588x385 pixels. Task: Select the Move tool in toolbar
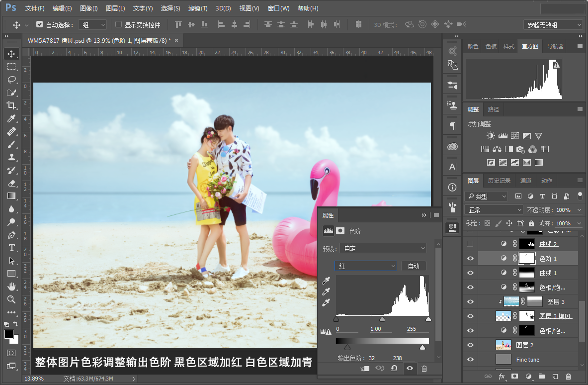(x=11, y=54)
